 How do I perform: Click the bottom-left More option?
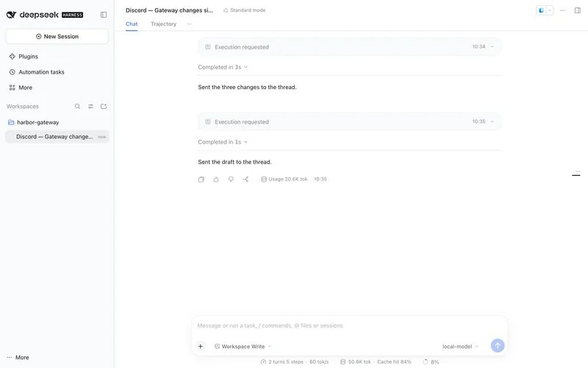[x=18, y=358]
